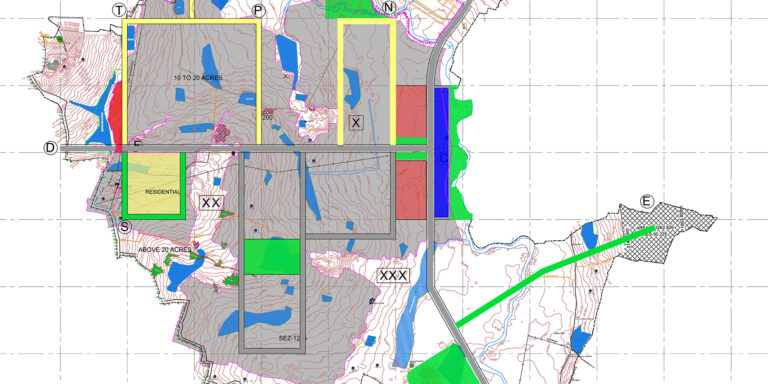Click the circled P marker
The image size is (768, 384).
click(258, 10)
